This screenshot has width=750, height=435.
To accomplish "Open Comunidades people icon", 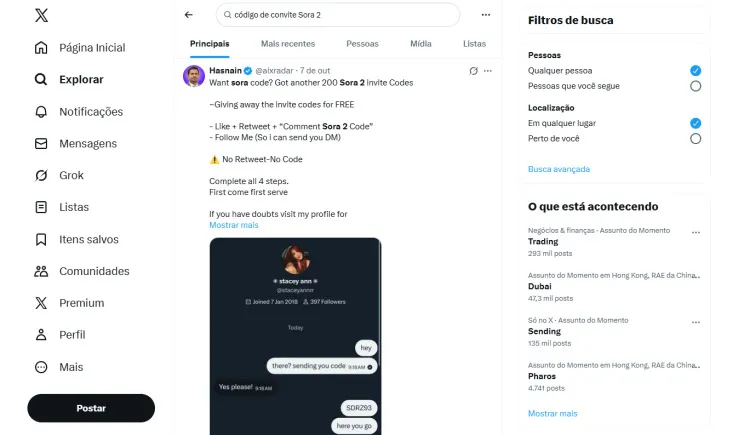I will tap(41, 271).
